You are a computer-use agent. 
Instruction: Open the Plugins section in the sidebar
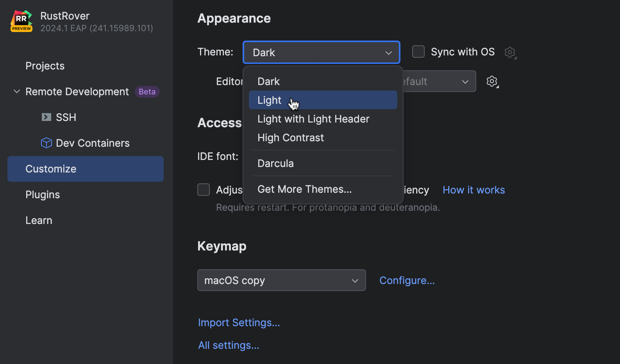(43, 195)
